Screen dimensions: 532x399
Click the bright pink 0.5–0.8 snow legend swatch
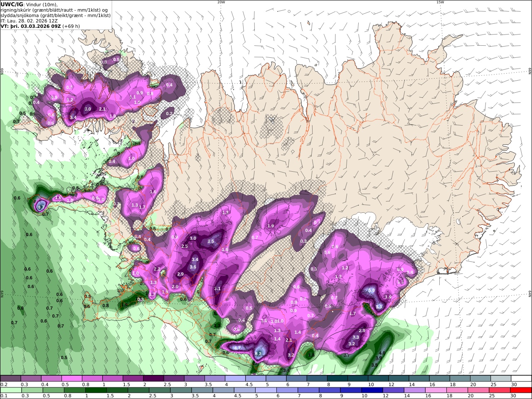72,378
